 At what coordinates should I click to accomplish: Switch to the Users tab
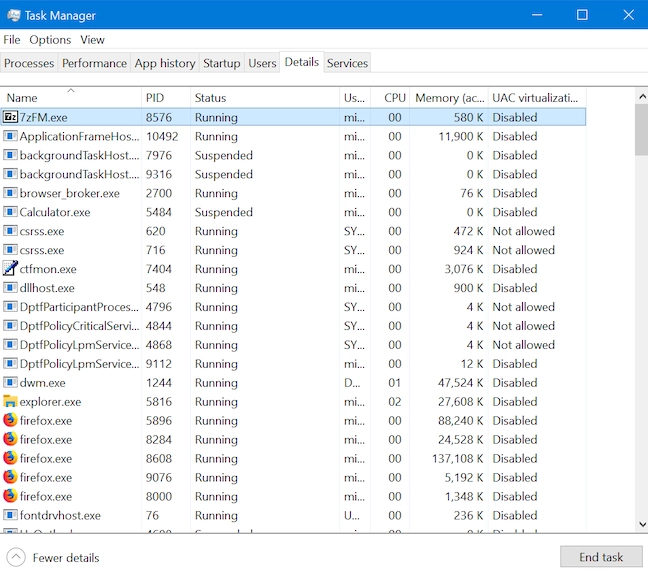pos(262,63)
